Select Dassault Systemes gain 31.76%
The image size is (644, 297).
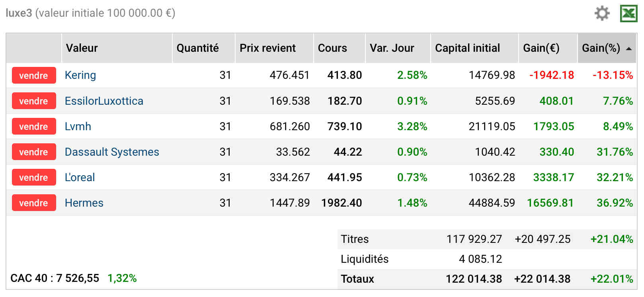click(615, 152)
